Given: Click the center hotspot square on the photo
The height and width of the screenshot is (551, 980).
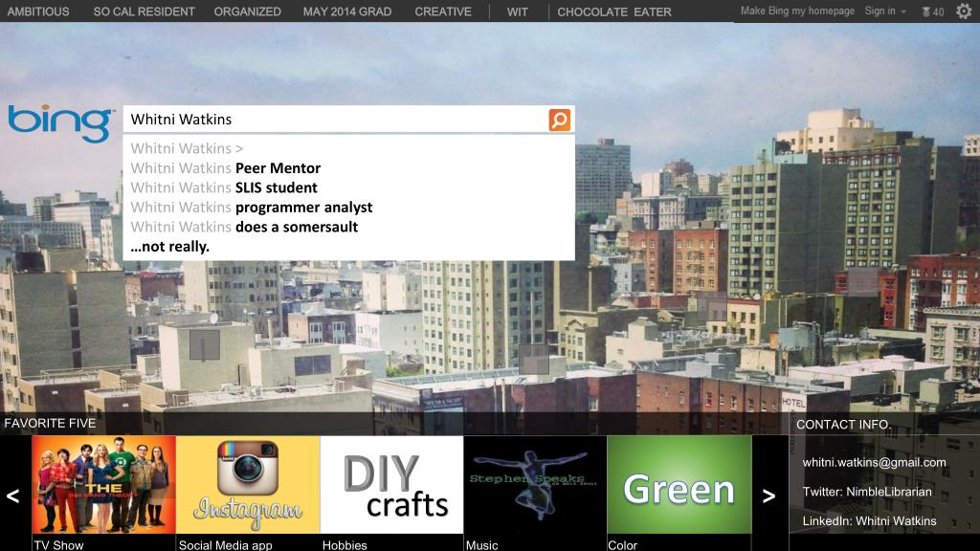Looking at the screenshot, I should pos(534,360).
